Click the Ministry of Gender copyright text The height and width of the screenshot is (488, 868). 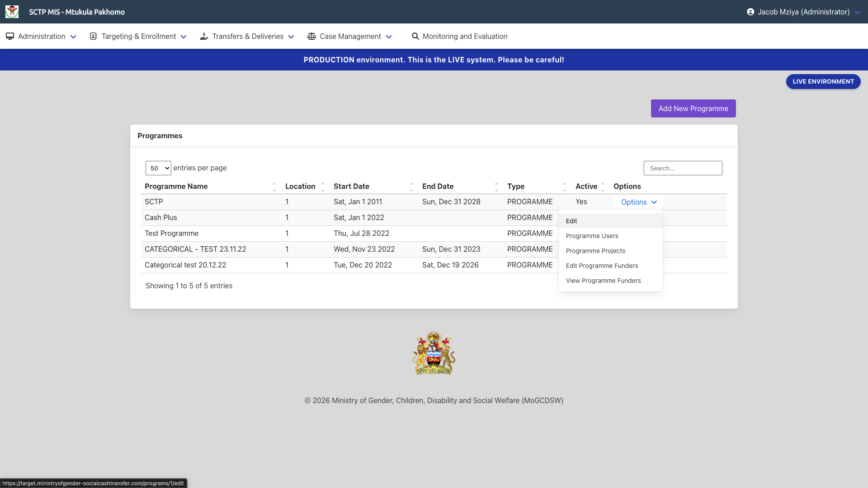tap(434, 401)
